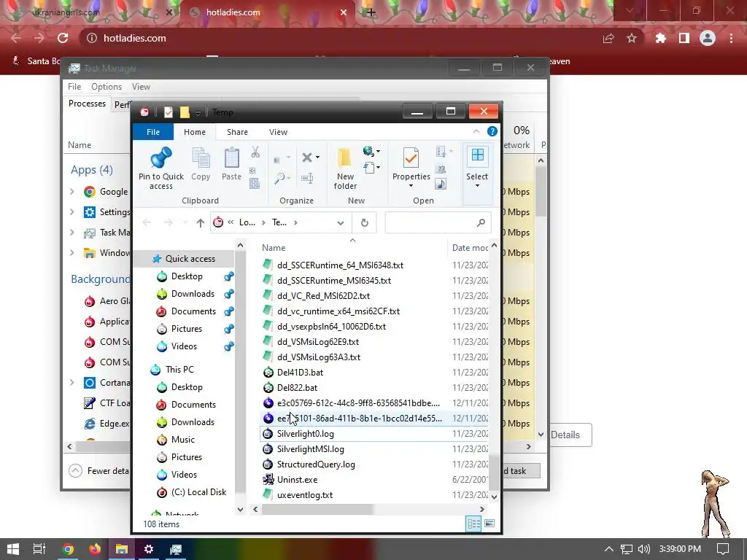Open Task View on taskbar
Screen dimensions: 747x560
point(39,549)
